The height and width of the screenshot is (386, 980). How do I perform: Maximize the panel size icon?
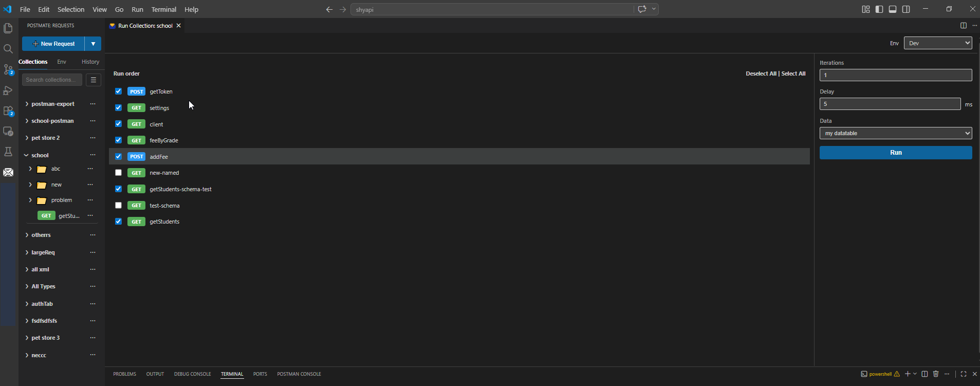pyautogui.click(x=964, y=374)
